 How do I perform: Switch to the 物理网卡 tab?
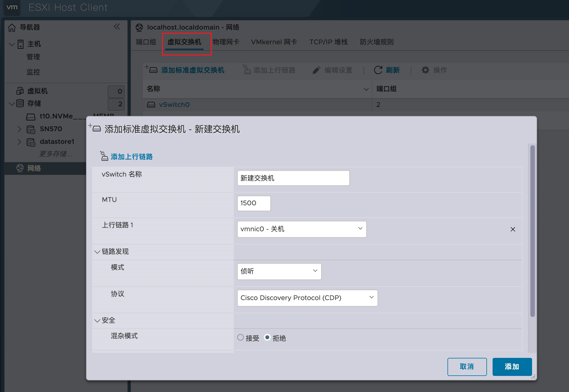coord(226,42)
